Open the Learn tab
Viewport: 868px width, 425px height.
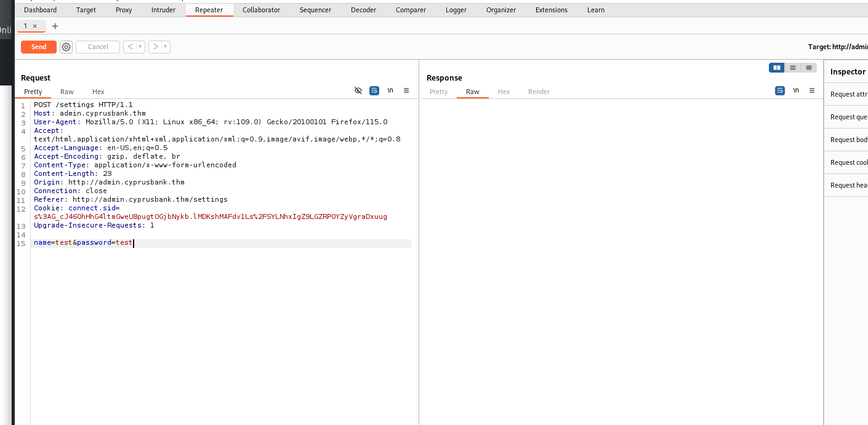[596, 10]
